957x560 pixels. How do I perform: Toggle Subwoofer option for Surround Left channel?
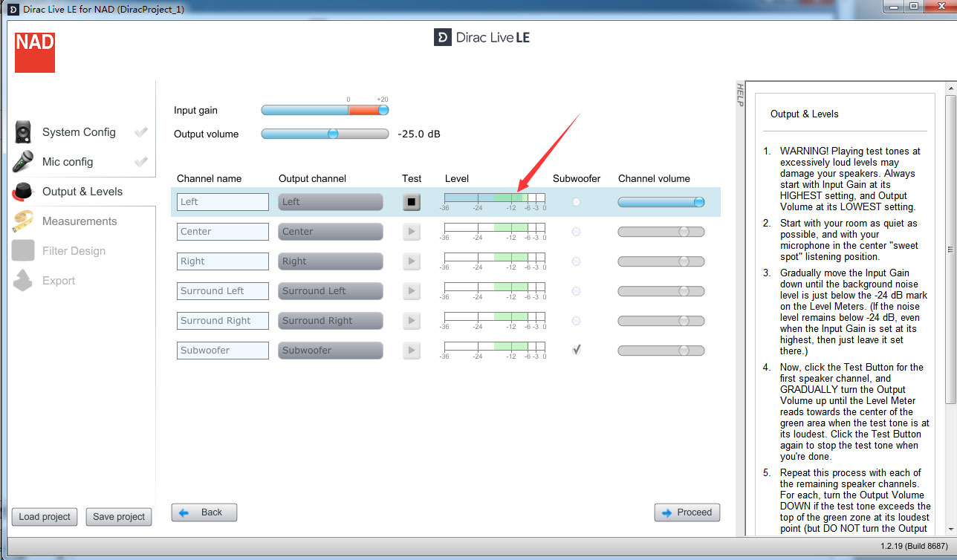click(577, 291)
